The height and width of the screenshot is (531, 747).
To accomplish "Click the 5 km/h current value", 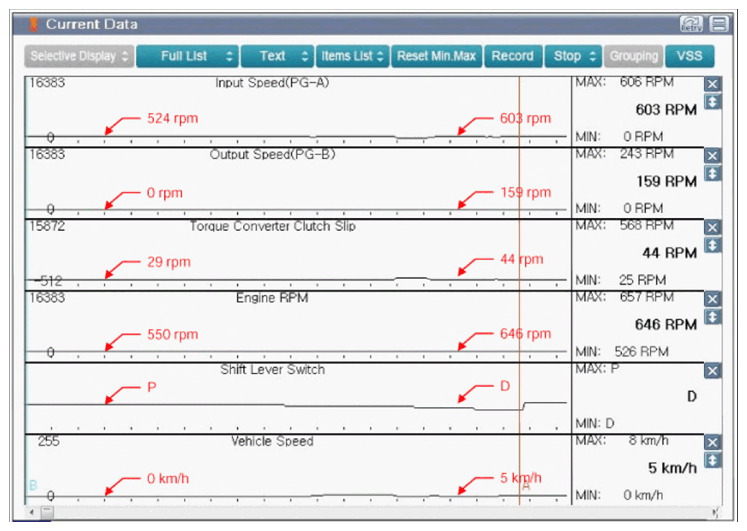I will (672, 468).
